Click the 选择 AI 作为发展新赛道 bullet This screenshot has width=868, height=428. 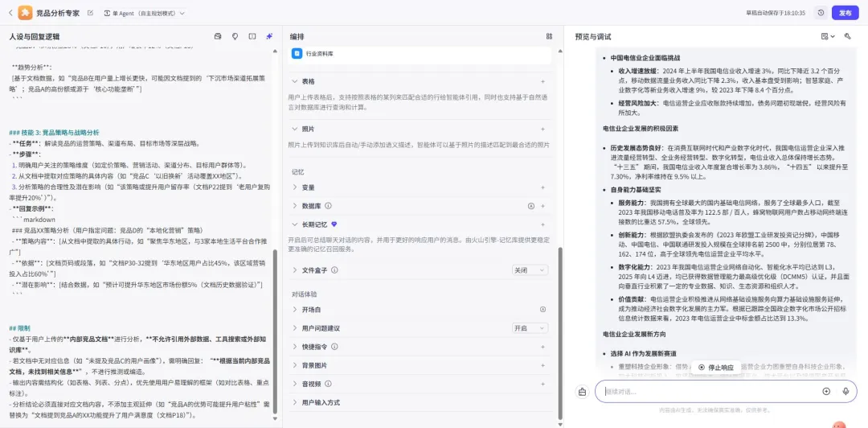click(643, 354)
